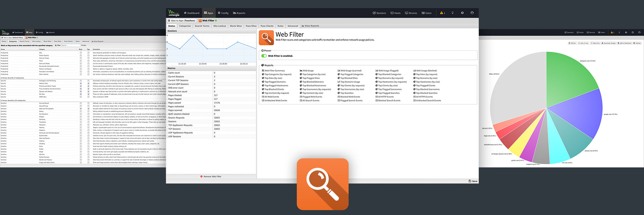Click the large magnifier Web Filter app logo

pyautogui.click(x=323, y=184)
